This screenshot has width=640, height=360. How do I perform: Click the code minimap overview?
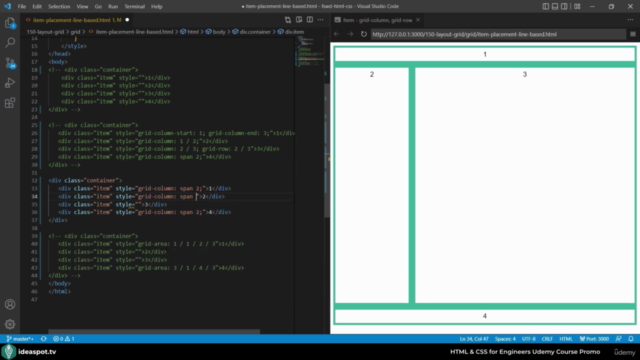310,52
